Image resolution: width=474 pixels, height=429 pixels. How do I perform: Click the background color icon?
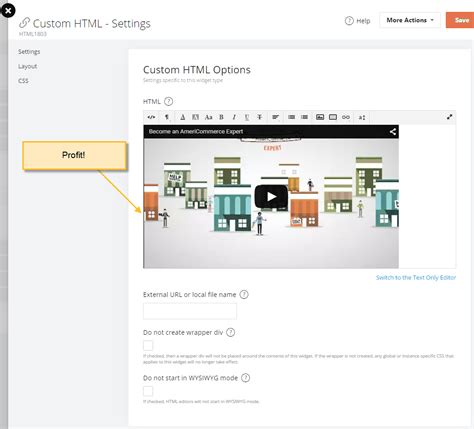pyautogui.click(x=195, y=117)
